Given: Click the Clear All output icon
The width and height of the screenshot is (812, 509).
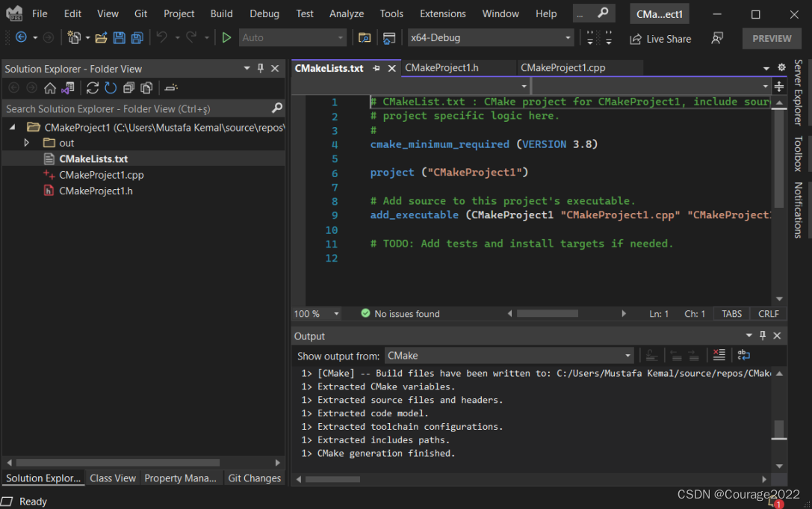Looking at the screenshot, I should [719, 356].
